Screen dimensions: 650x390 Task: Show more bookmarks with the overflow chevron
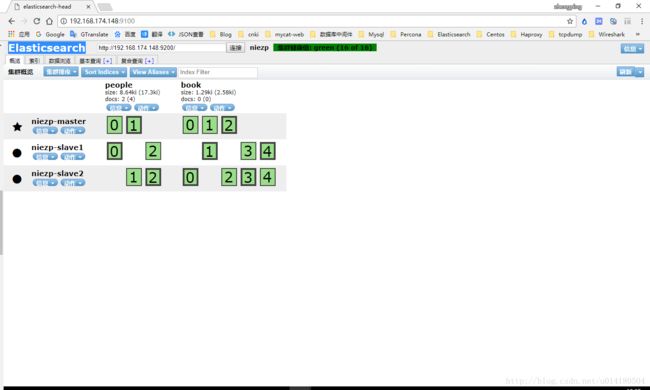[638, 34]
